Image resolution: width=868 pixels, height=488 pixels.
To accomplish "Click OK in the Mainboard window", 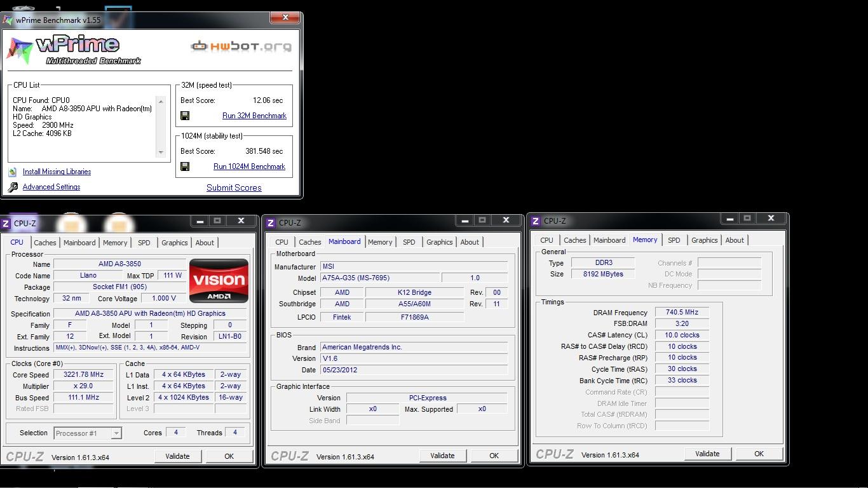I will click(x=494, y=456).
